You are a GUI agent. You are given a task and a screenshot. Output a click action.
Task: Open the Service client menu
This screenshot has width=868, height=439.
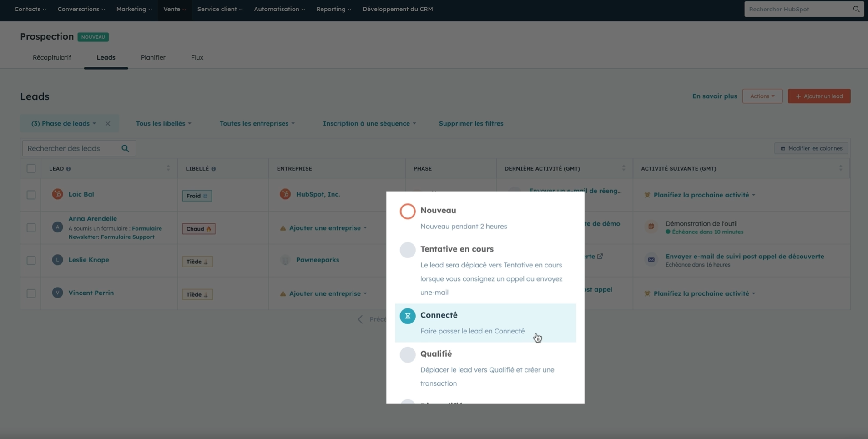click(x=220, y=9)
